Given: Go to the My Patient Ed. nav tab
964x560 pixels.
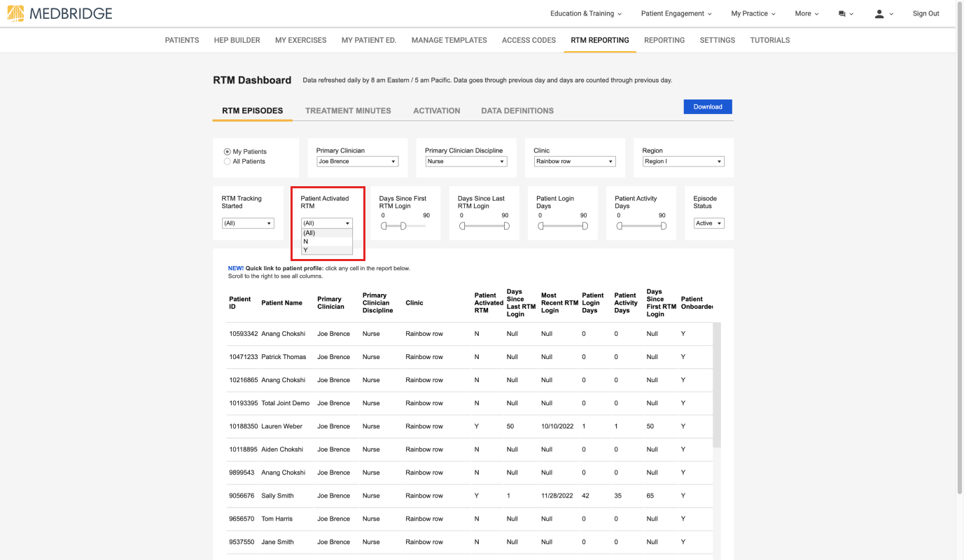Looking at the screenshot, I should 369,41.
